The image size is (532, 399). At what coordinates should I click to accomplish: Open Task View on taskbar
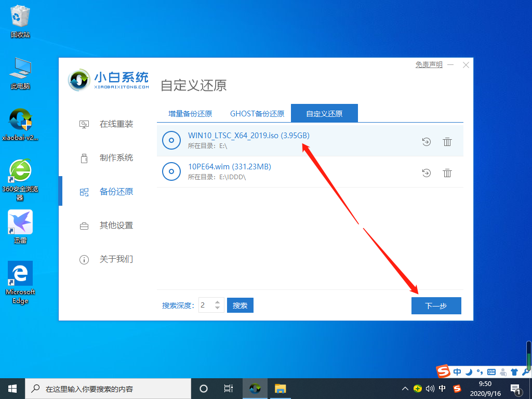pyautogui.click(x=229, y=389)
